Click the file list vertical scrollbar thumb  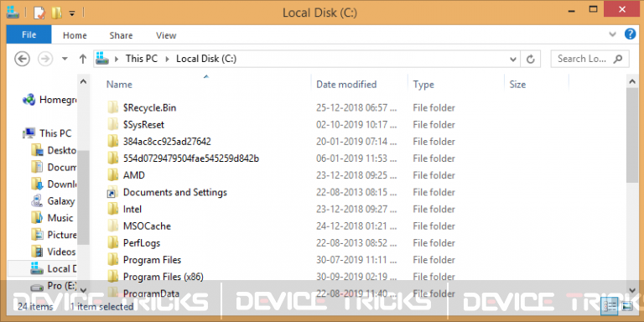(632, 136)
